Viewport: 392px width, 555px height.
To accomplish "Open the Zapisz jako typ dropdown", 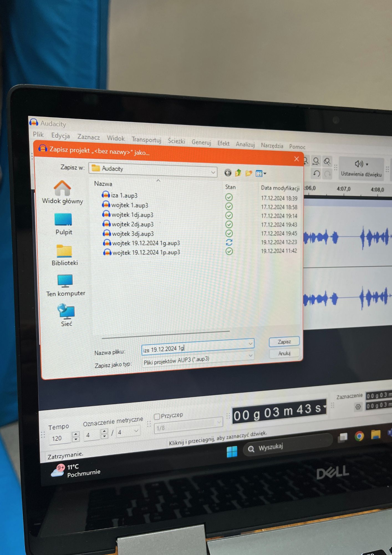I will 250,355.
